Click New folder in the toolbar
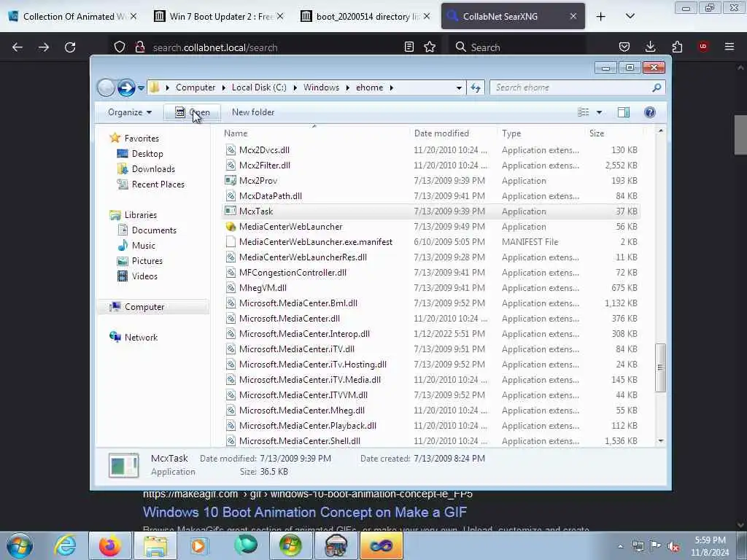Screen dimensions: 747x560 tap(253, 112)
